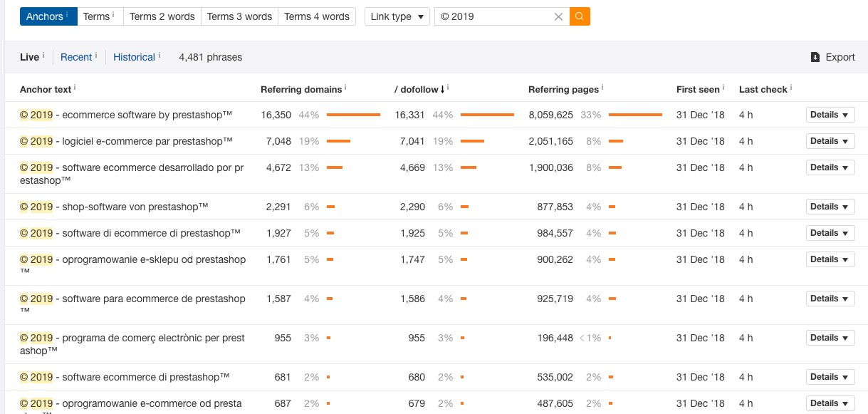Click the 19% dofollow bar in logiciel row
The height and width of the screenshot is (414, 868).
tap(472, 141)
